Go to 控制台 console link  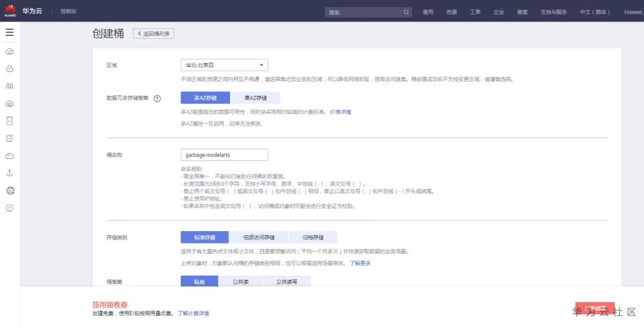68,11
